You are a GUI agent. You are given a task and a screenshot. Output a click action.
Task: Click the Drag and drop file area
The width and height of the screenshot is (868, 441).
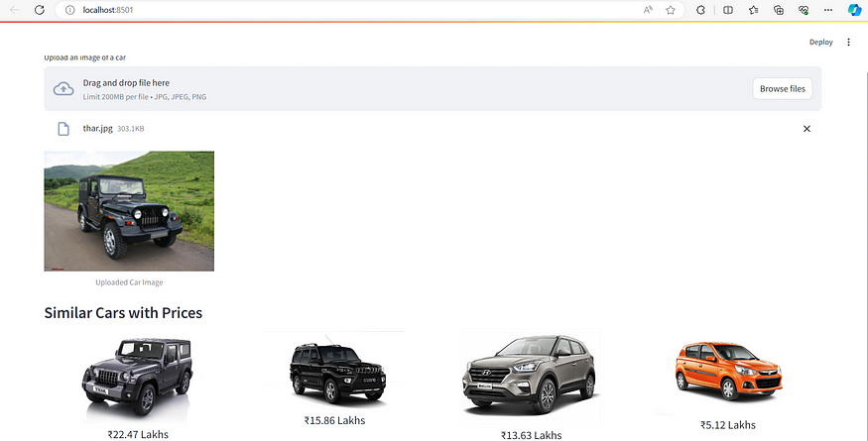tap(433, 88)
